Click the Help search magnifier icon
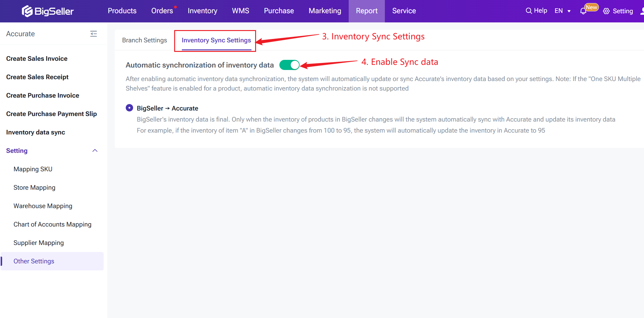The height and width of the screenshot is (318, 644). pyautogui.click(x=529, y=11)
